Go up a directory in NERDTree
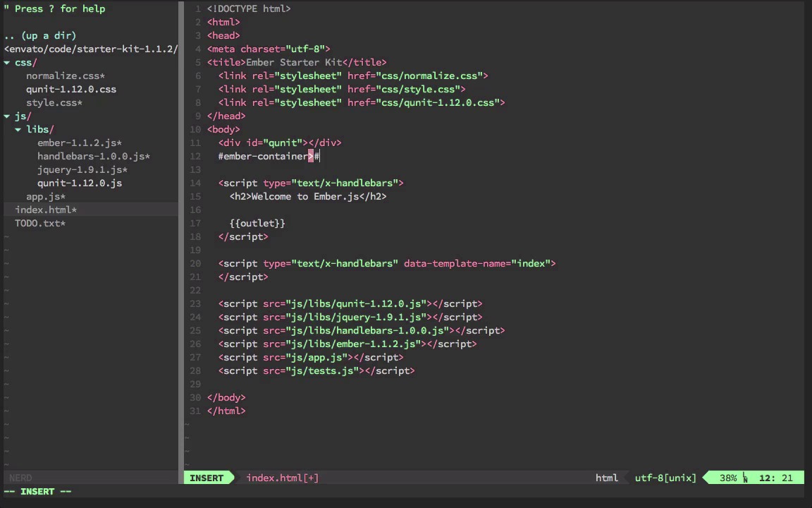This screenshot has width=812, height=508. click(40, 36)
